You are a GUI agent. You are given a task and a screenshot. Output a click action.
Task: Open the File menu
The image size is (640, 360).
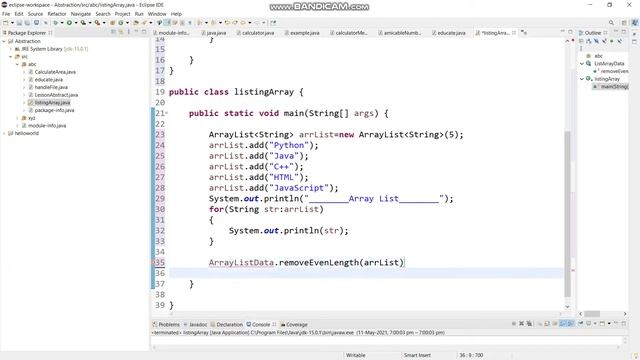click(6, 14)
